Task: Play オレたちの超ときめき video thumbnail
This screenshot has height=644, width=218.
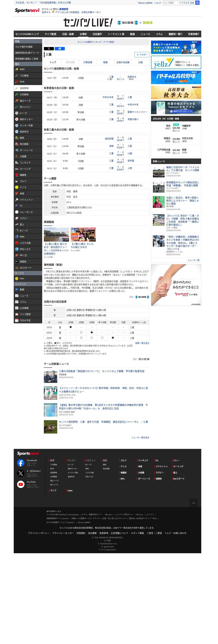Action: (83, 235)
